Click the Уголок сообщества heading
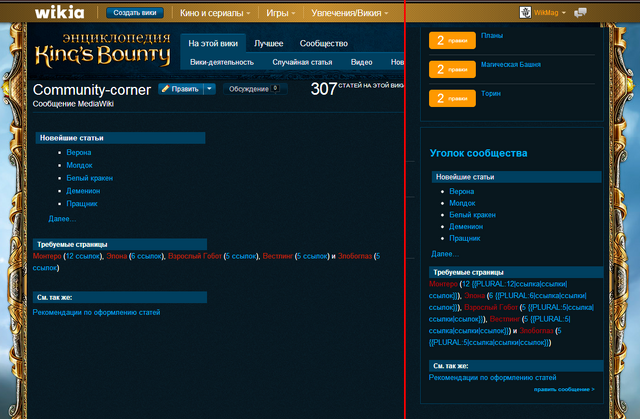The height and width of the screenshot is (419, 640). click(478, 153)
